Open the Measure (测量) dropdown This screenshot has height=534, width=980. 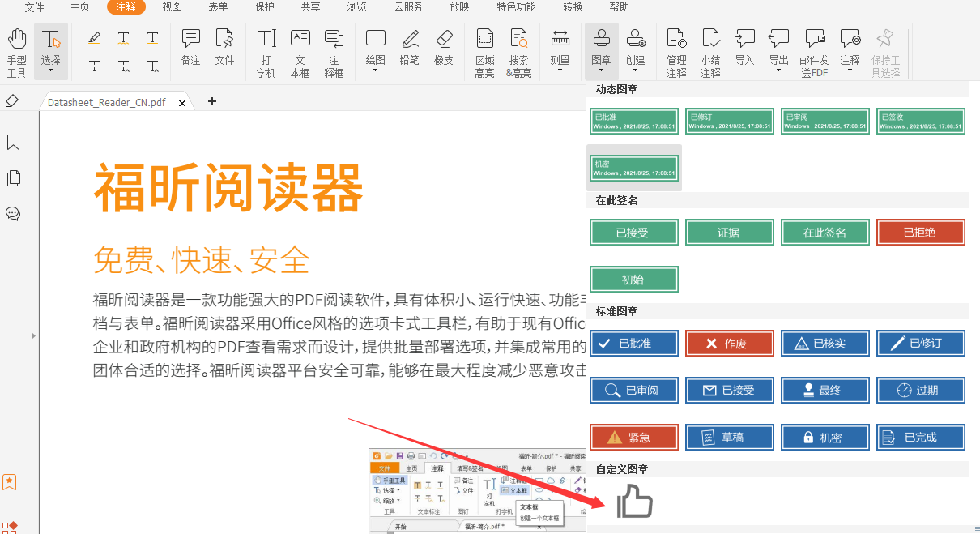(560, 52)
